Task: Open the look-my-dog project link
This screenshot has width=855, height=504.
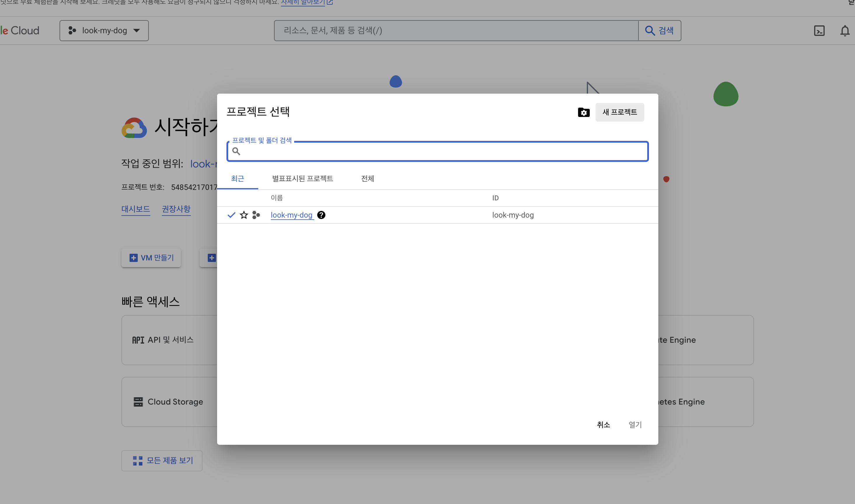Action: point(292,215)
